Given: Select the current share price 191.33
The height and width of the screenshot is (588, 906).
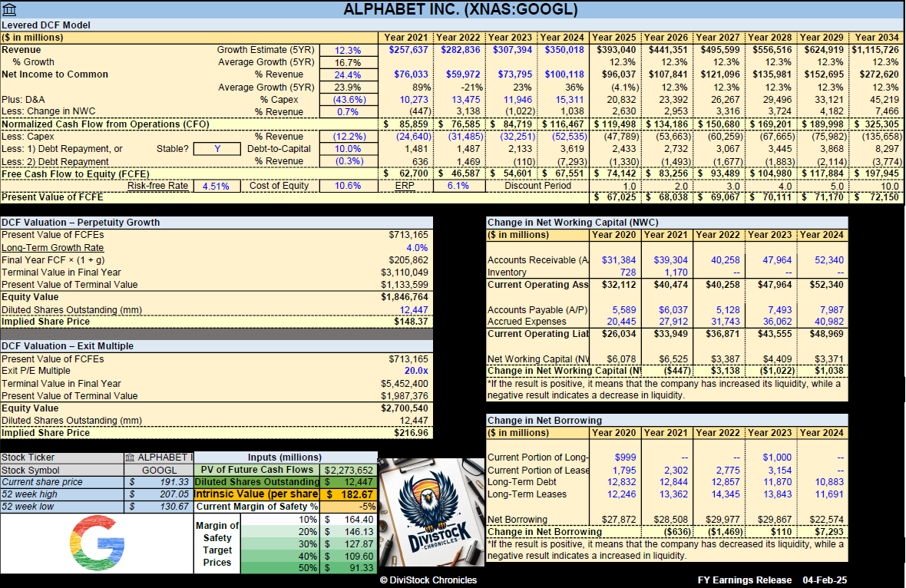Looking at the screenshot, I should pos(159,482).
